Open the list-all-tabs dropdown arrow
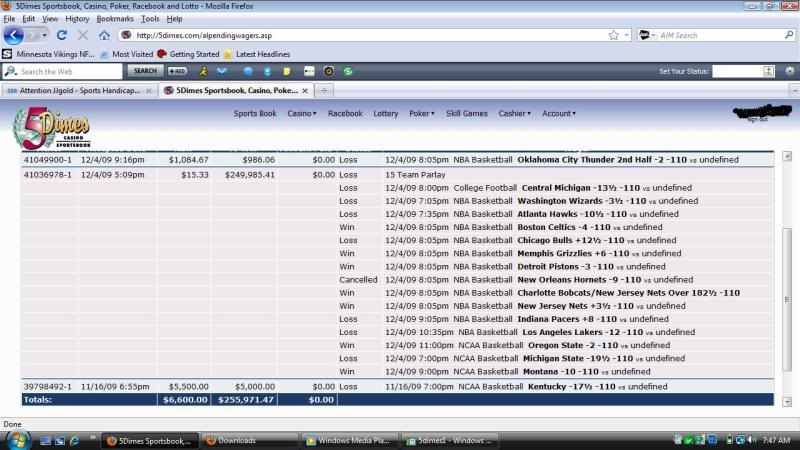The width and height of the screenshot is (800, 450). [794, 90]
